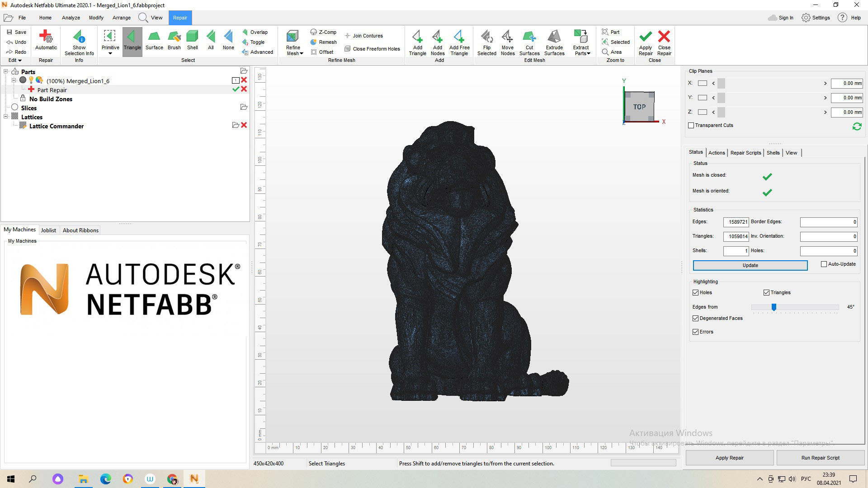Click the red Close Repair ribbon icon
This screenshot has height=488, width=868.
point(664,42)
